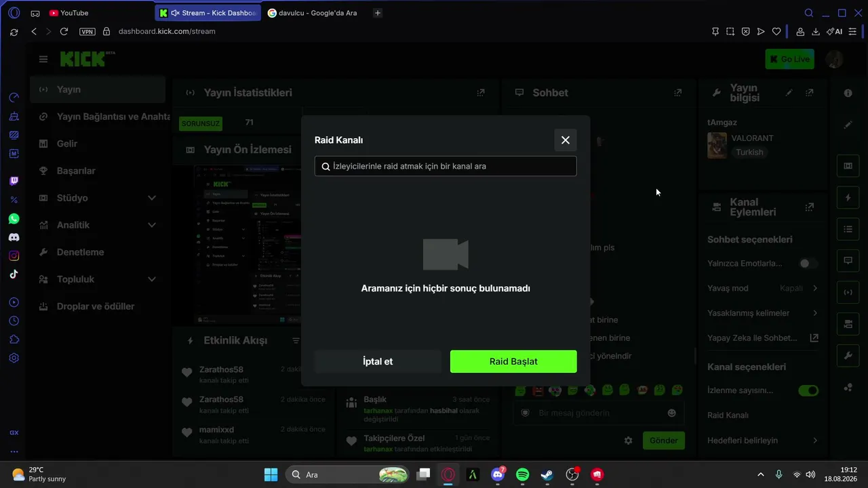Open the Kick hamburger menu
The image size is (868, 488).
click(43, 59)
